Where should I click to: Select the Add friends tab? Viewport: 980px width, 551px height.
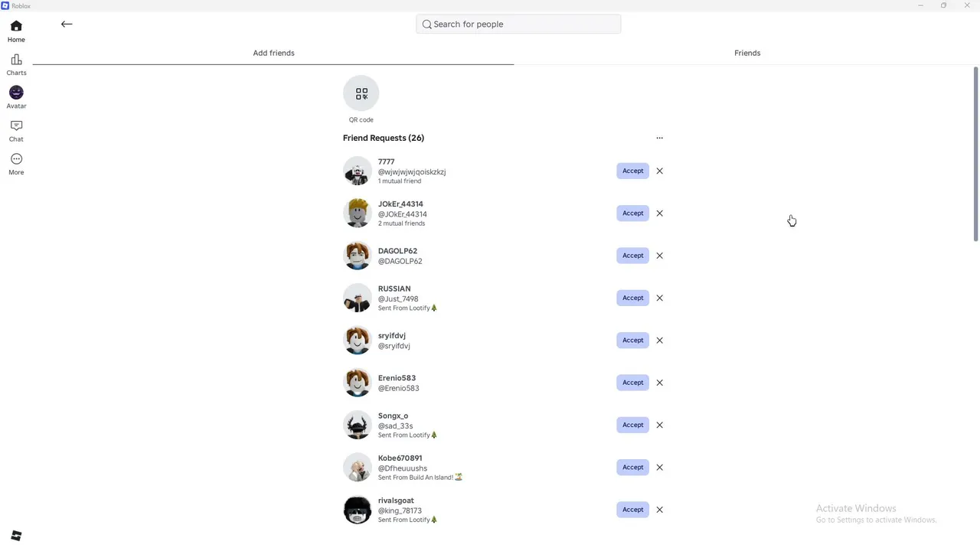point(273,53)
